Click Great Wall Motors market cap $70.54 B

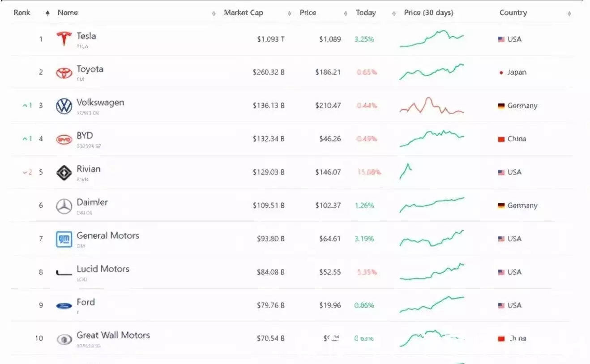tap(271, 338)
